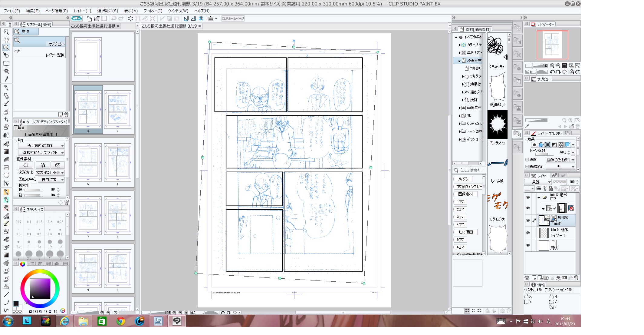The width and height of the screenshot is (644, 335).
Task: Choose the Eraser tool in toolbar
Action: tap(6, 127)
